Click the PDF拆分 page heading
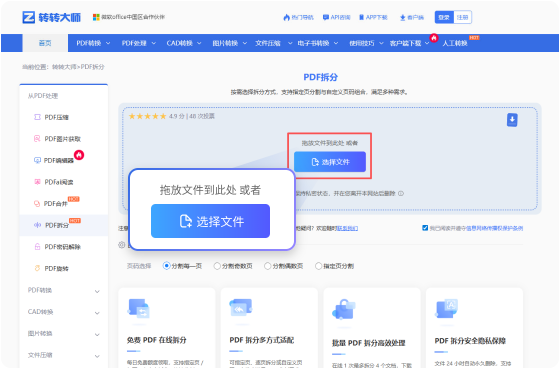Screen dimensions: 560x369 321,77
